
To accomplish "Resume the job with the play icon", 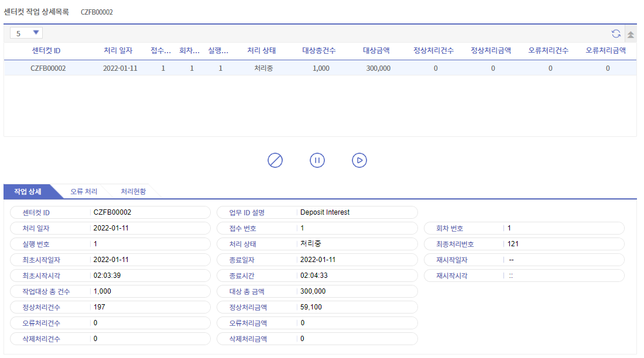I will [359, 160].
